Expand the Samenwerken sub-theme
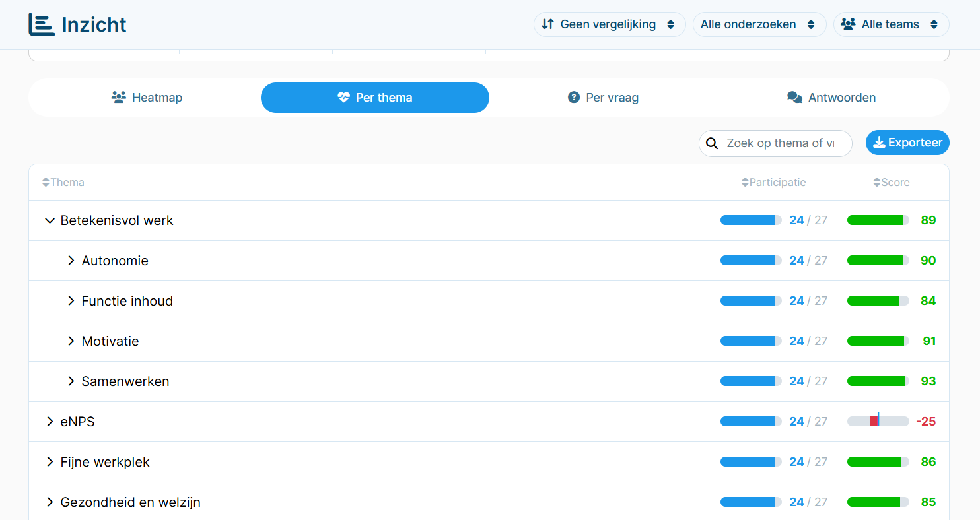 [71, 381]
